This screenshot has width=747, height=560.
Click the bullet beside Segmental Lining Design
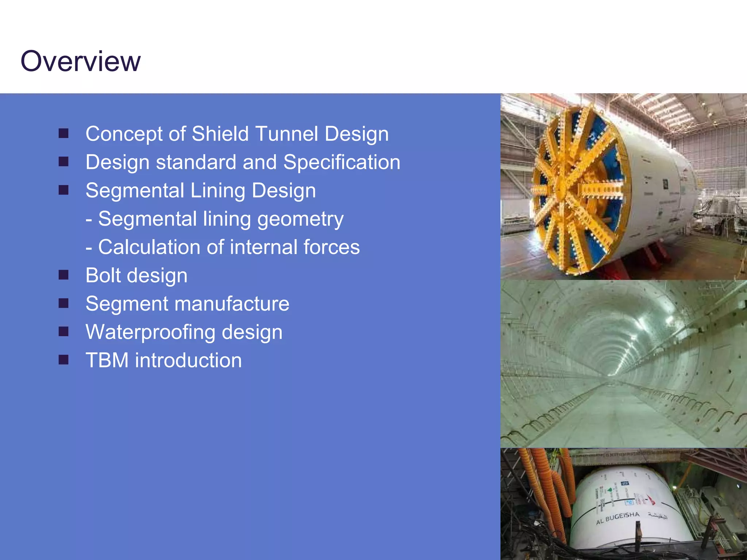63,190
